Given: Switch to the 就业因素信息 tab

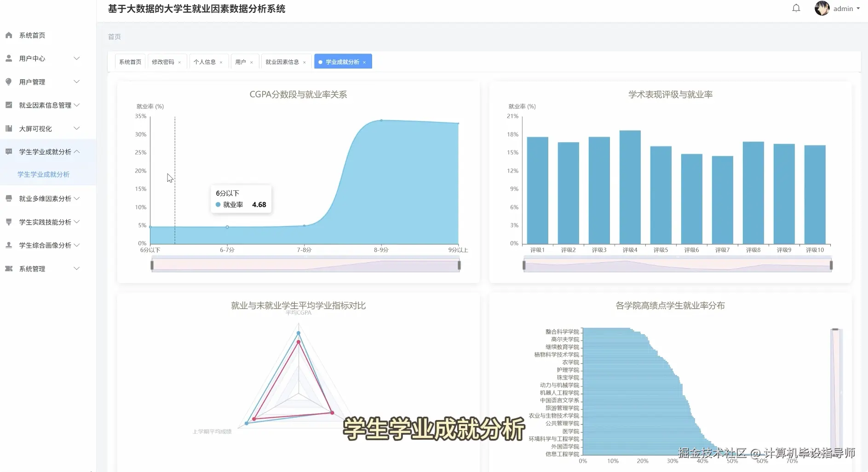Looking at the screenshot, I should pos(282,62).
